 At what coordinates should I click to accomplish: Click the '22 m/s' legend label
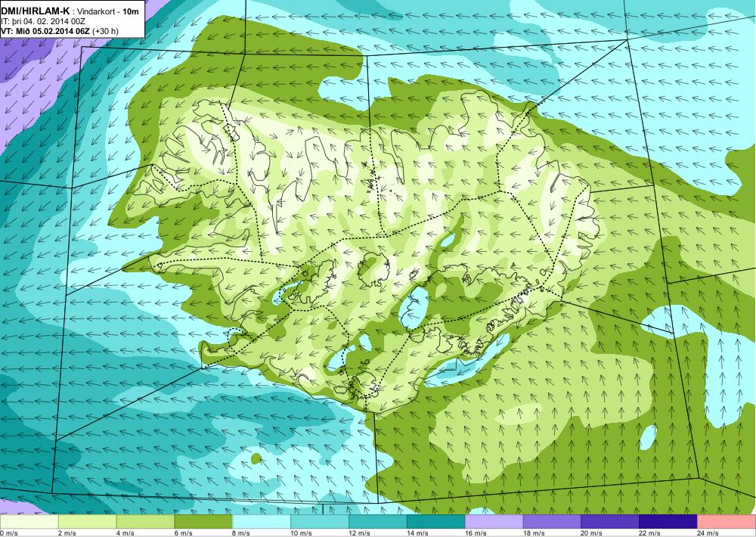(650, 533)
